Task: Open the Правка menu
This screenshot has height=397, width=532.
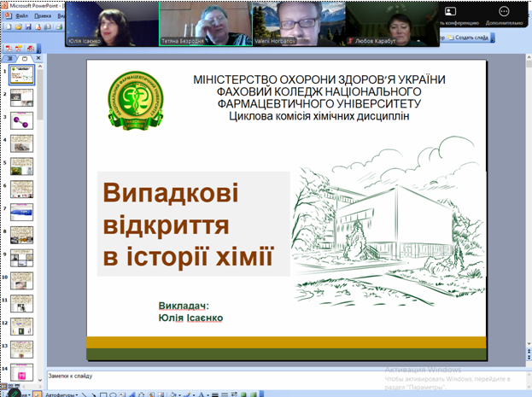Action: [x=43, y=16]
